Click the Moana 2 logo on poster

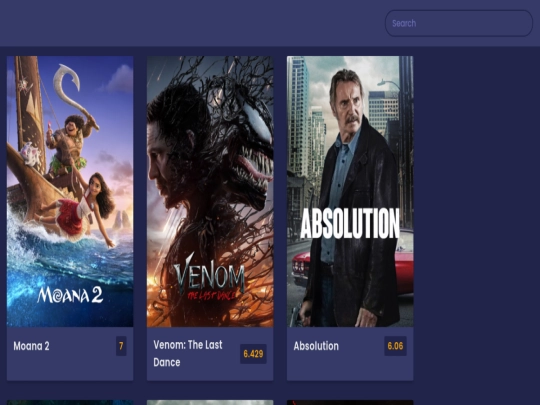70,295
